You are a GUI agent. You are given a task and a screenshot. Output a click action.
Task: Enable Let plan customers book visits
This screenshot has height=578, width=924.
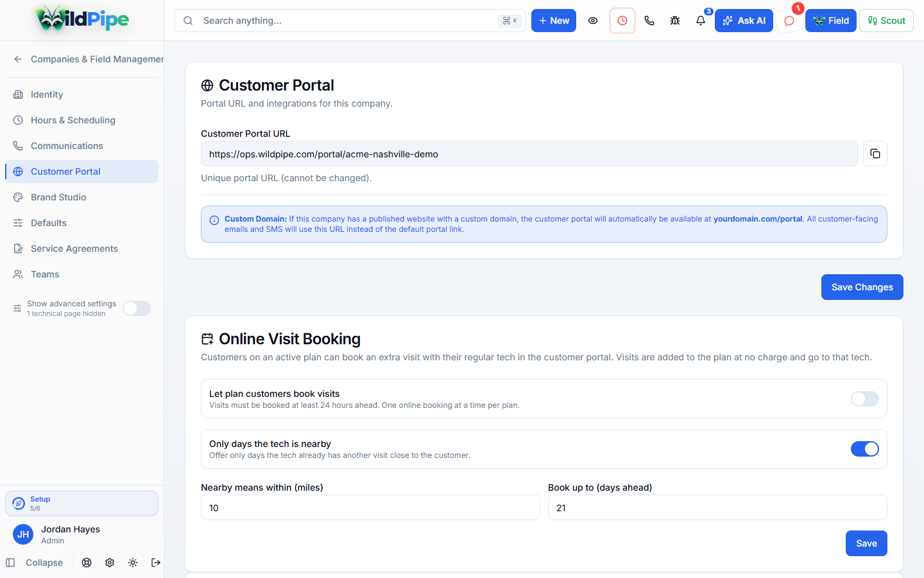pos(865,399)
